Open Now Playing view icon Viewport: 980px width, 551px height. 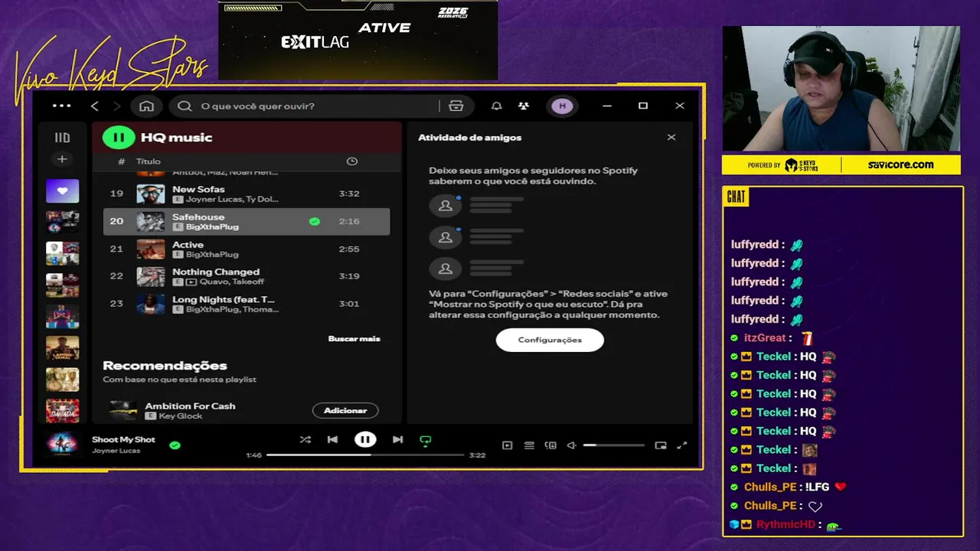[x=507, y=445]
